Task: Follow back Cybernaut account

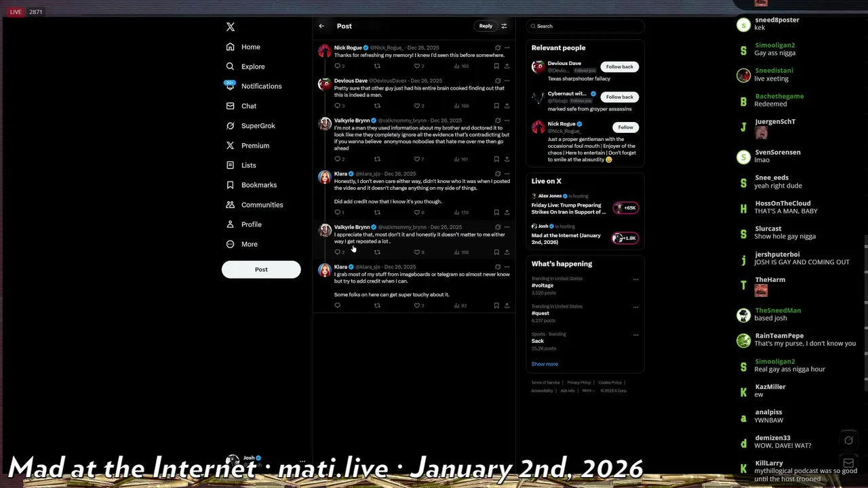Action: click(619, 97)
